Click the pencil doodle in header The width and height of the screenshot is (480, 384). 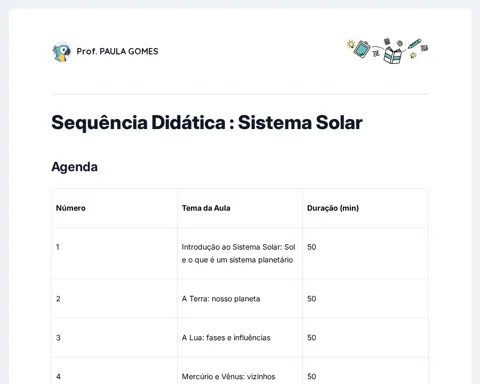tap(414, 44)
